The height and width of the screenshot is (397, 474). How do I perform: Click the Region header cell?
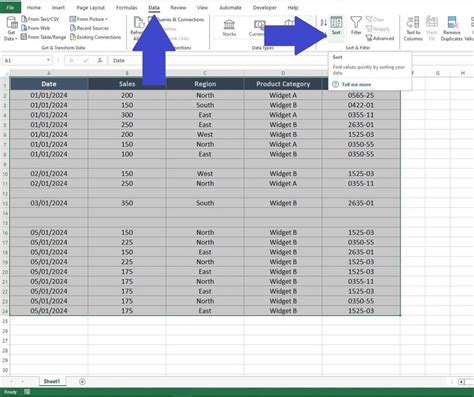click(x=205, y=84)
